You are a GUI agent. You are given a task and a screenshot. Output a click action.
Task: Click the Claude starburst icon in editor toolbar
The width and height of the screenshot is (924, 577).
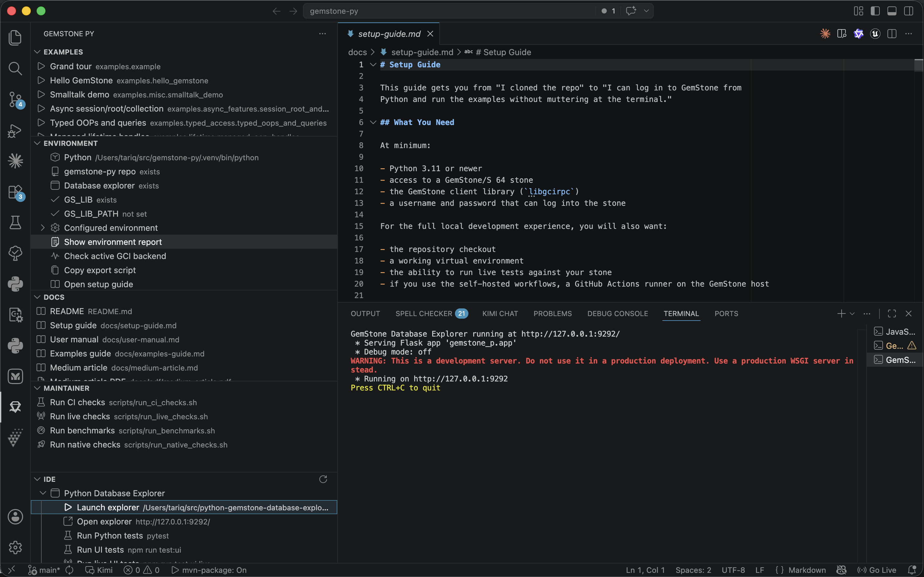coord(825,34)
